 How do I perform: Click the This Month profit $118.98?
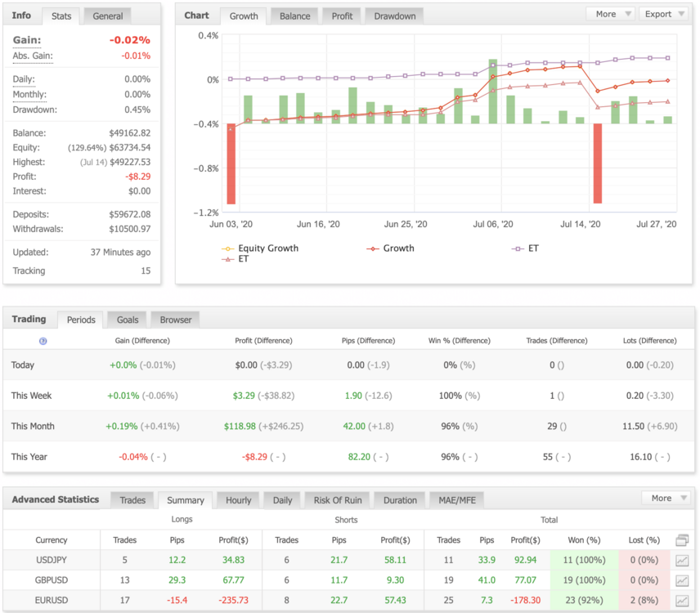point(240,426)
